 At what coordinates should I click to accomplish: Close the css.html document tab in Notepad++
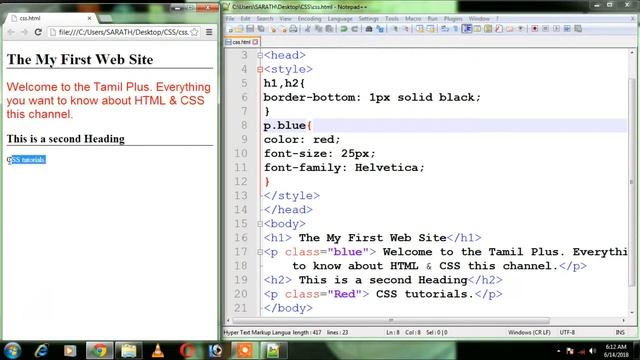[256, 42]
